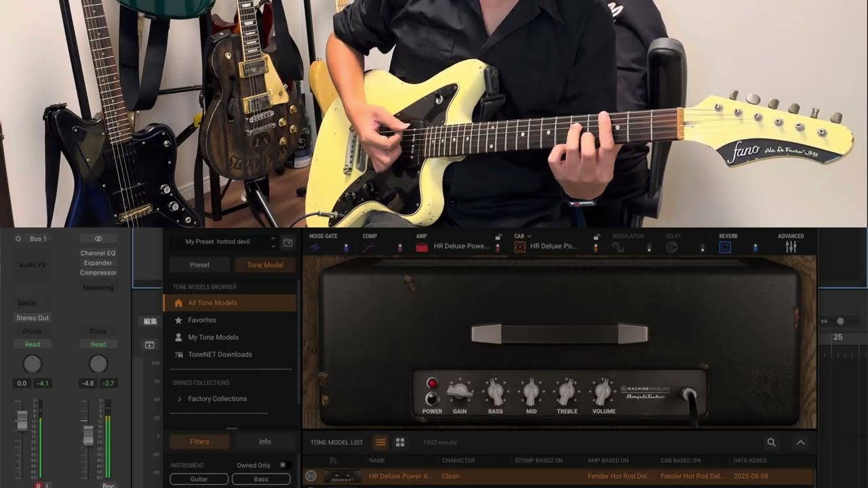Select All Tone Models in browser
The image size is (868, 488).
[x=230, y=303]
